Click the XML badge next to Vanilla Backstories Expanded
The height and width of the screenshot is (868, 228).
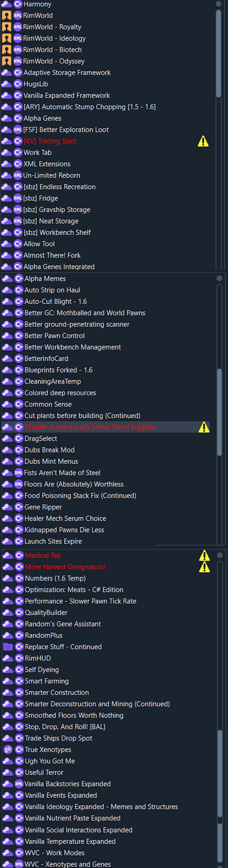point(19,784)
